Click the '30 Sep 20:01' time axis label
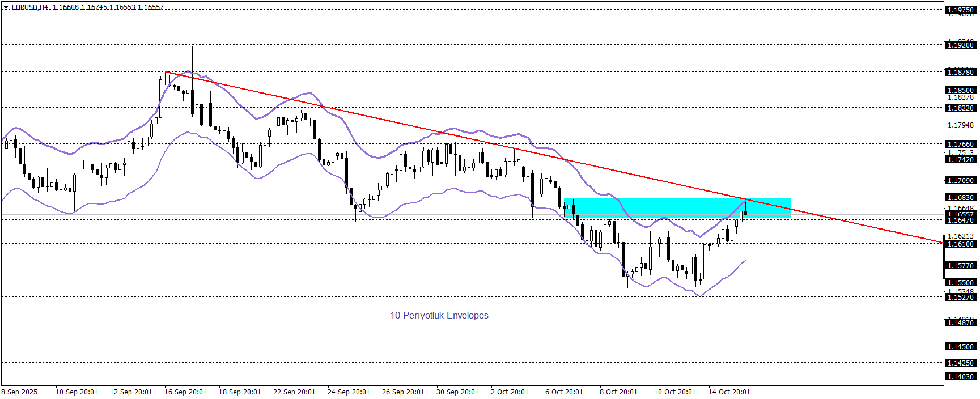980x399 pixels. point(457,392)
